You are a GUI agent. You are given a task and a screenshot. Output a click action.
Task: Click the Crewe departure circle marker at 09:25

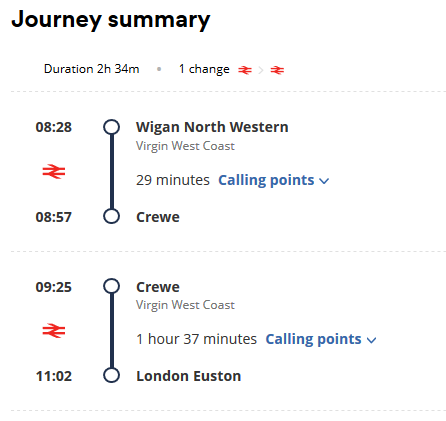coord(111,286)
